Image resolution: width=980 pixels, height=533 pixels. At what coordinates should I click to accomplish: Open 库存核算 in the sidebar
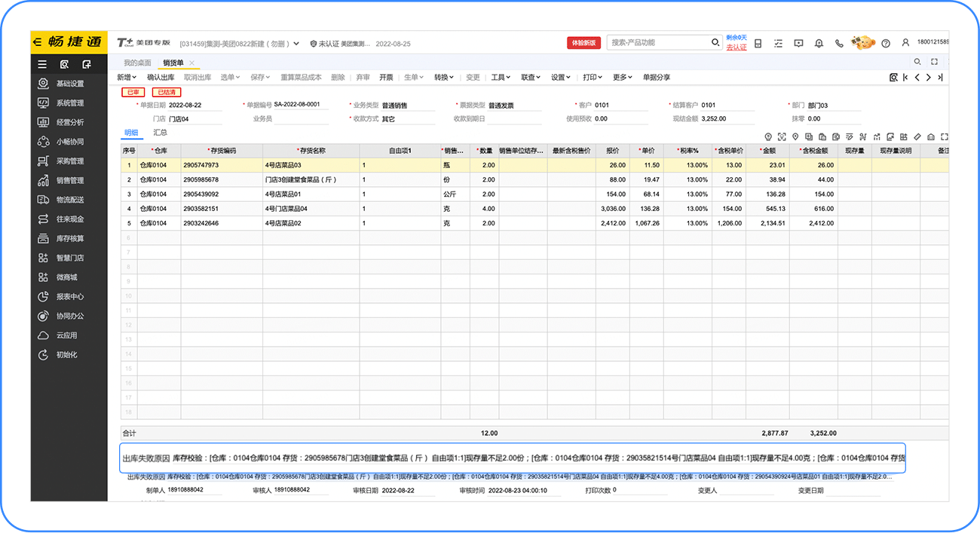pos(70,238)
